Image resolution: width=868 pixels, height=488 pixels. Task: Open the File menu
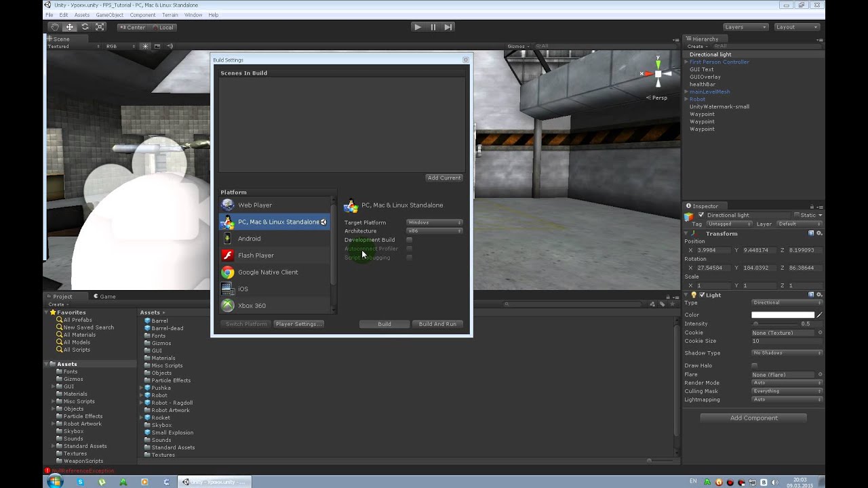[x=50, y=15]
